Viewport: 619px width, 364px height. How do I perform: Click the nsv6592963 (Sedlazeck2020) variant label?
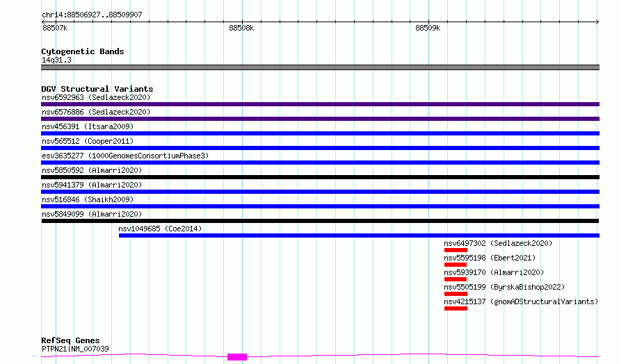click(x=96, y=97)
